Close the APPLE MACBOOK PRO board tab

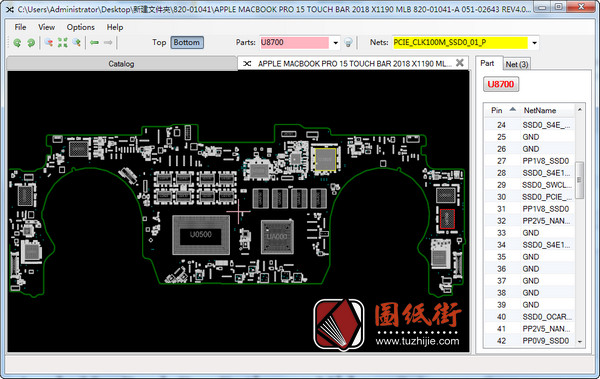(x=460, y=63)
